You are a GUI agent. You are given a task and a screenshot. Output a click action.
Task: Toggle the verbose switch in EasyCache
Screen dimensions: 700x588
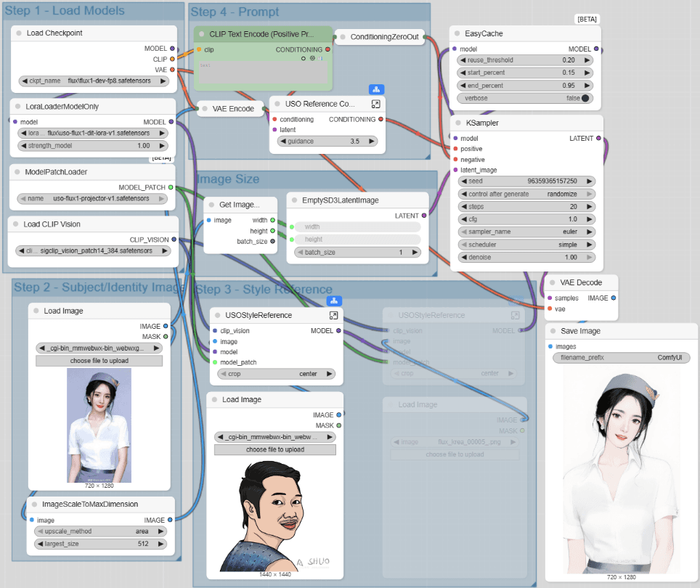point(585,98)
